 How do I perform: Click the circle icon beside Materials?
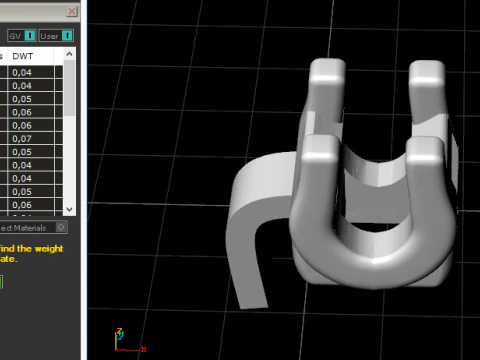pos(61,227)
